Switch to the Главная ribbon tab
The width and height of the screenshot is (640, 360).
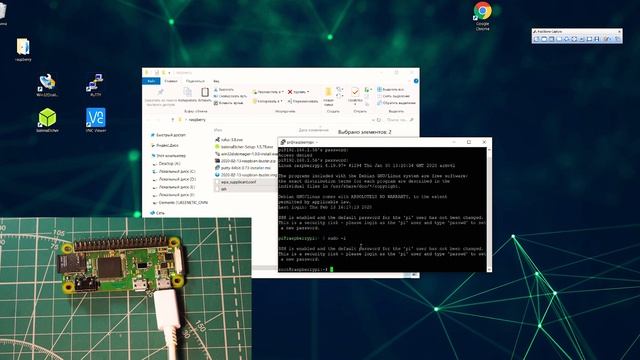[171, 81]
